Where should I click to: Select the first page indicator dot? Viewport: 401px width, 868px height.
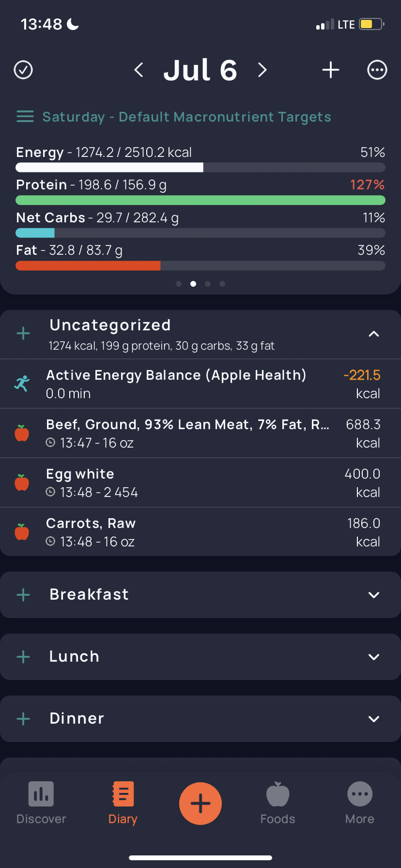[x=179, y=284]
